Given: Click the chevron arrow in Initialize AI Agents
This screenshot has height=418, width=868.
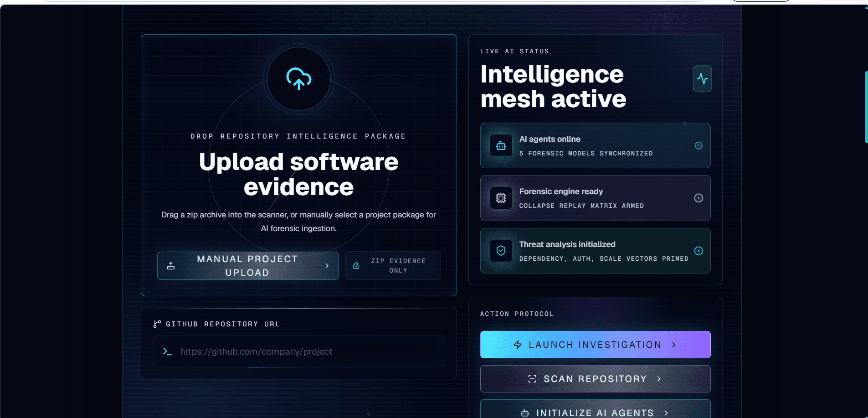Looking at the screenshot, I should coord(666,413).
